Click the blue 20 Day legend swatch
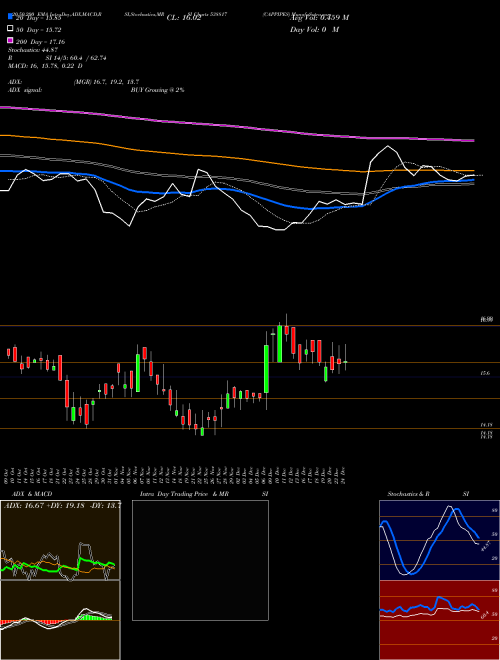This screenshot has width=500, height=660. [x=11, y=16]
